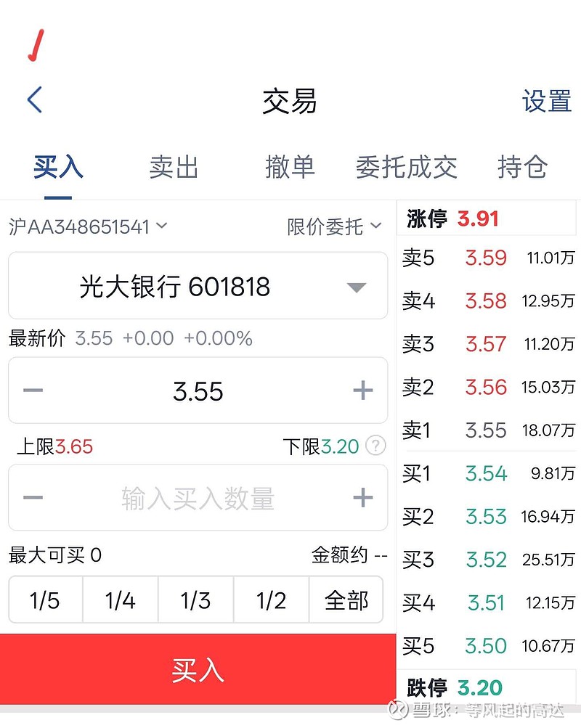Tap the 最新价 3.55 latest price line
The width and height of the screenshot is (581, 728).
click(131, 338)
